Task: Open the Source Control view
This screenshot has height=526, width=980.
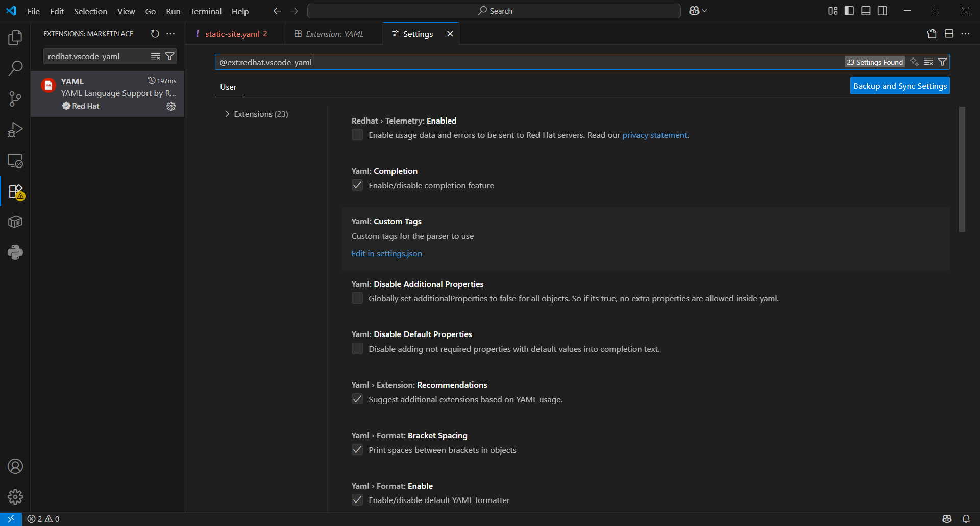Action: click(15, 99)
